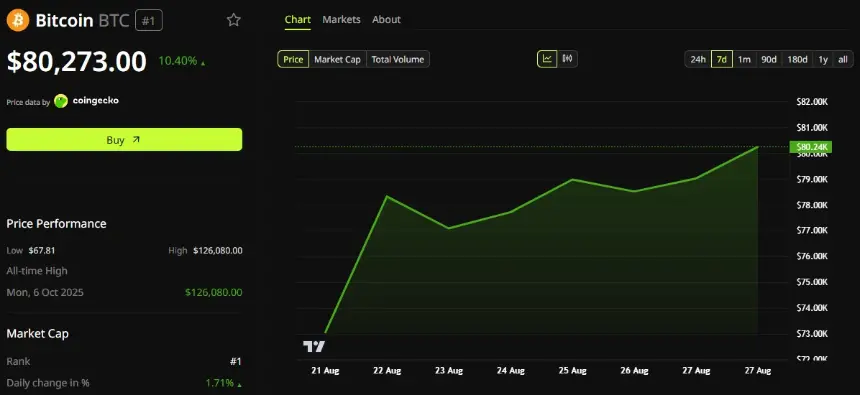Click the All-time High label

click(37, 271)
